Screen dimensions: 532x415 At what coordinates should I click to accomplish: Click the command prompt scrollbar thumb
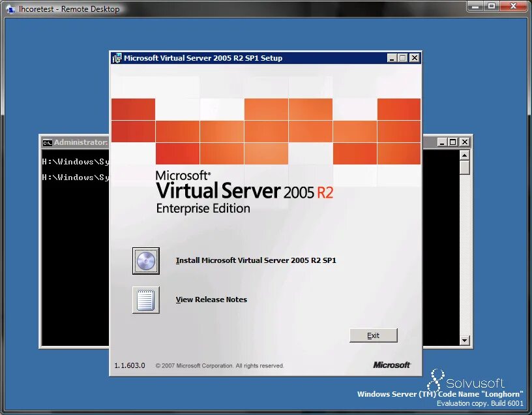point(464,168)
